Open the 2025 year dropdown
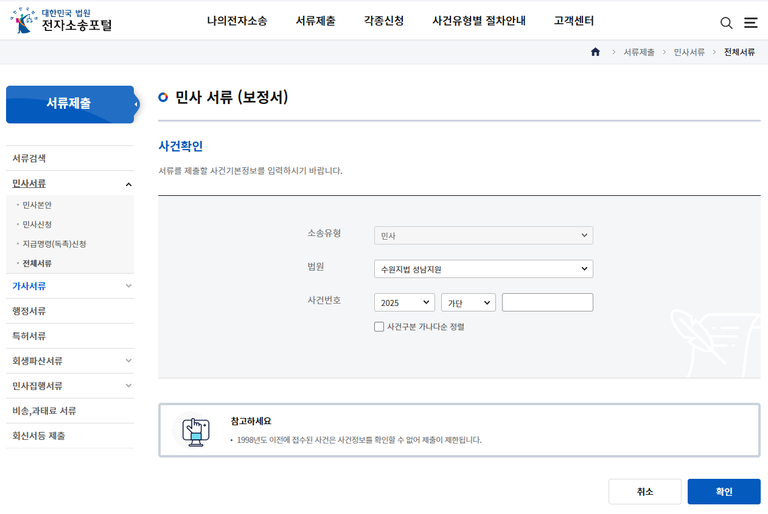The height and width of the screenshot is (514, 768). [x=404, y=302]
